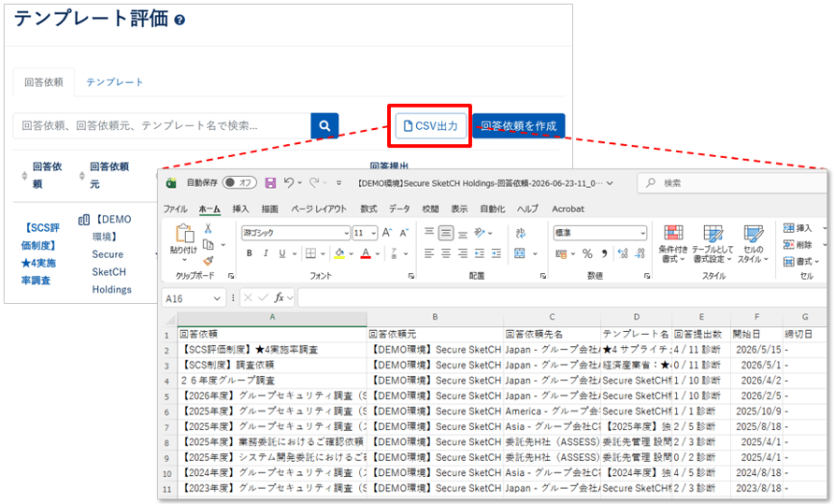The width and height of the screenshot is (834, 504).
Task: Expand the 条件付き書式 conditional formatting menu
Action: click(673, 244)
